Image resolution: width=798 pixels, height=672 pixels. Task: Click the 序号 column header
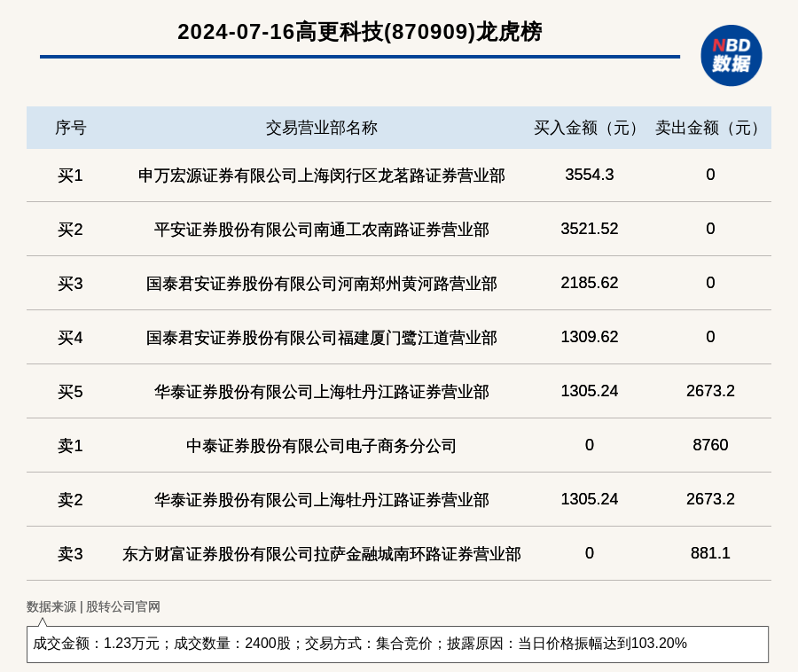point(70,128)
